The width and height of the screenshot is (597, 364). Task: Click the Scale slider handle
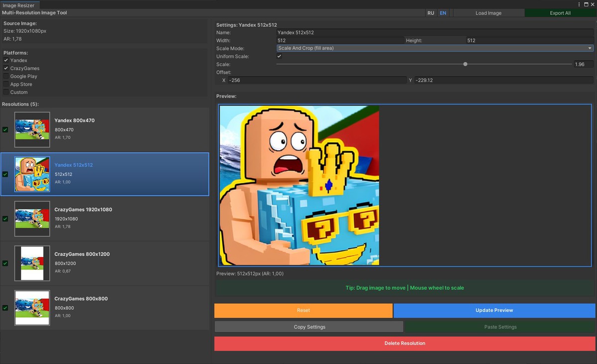tap(465, 64)
